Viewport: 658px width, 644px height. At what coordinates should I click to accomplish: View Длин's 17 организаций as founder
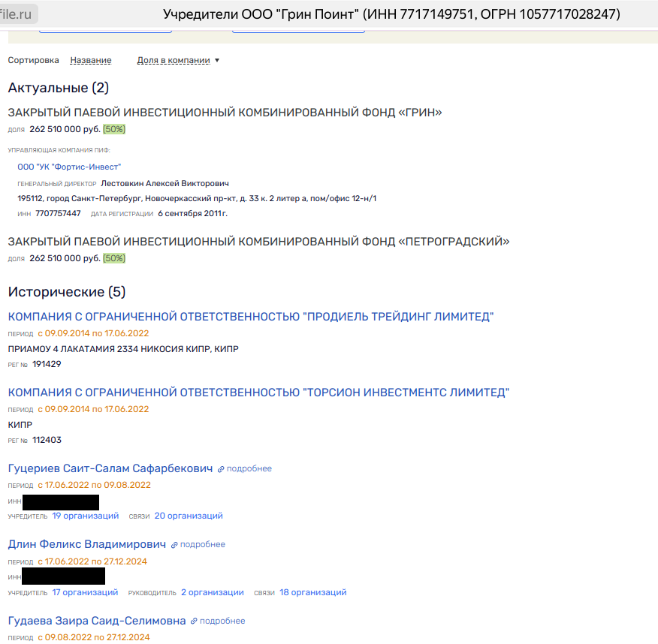click(x=85, y=592)
